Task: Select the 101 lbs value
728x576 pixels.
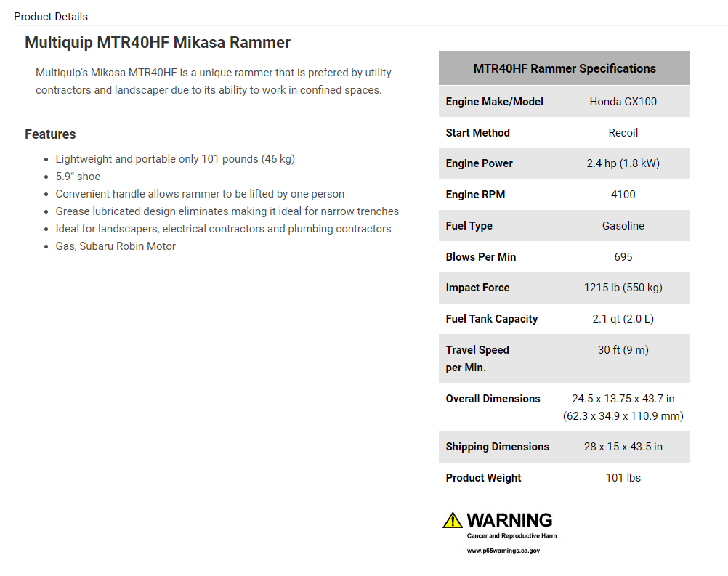Action: 623,478
